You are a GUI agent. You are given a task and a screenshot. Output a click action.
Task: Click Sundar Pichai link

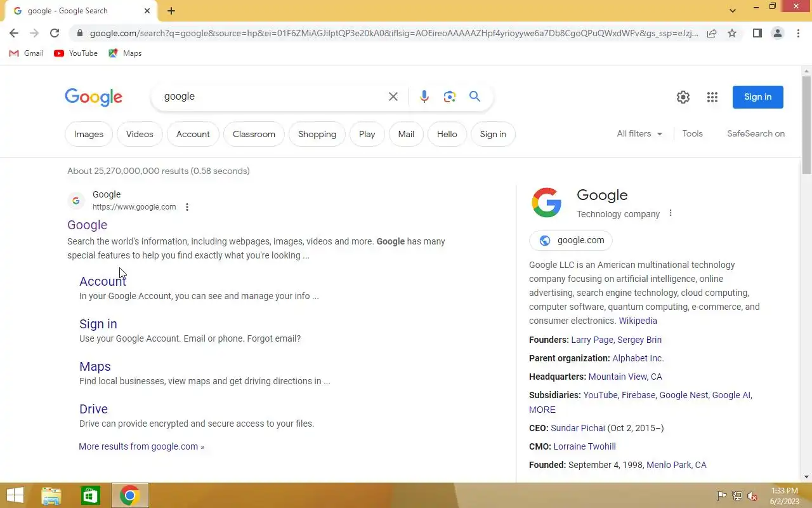tap(578, 428)
